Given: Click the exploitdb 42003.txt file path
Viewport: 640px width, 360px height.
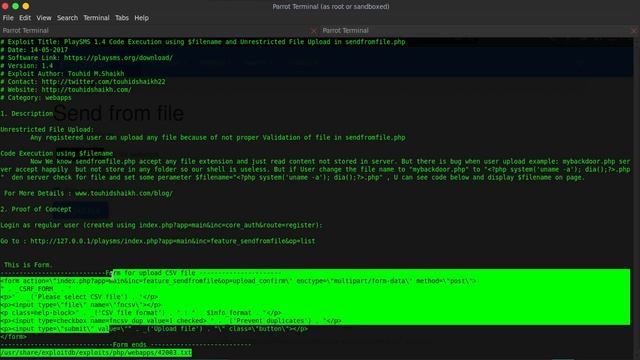Looking at the screenshot, I should [x=96, y=353].
